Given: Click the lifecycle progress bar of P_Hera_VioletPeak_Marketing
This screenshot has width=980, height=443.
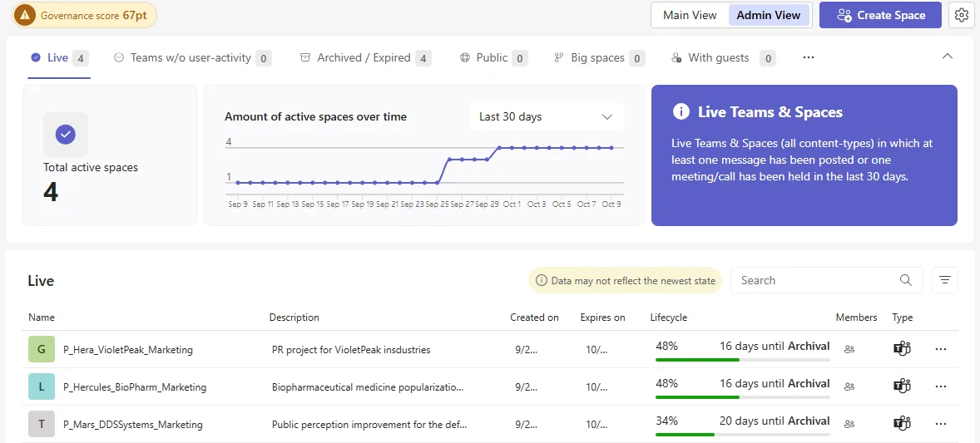Looking at the screenshot, I should tap(743, 360).
